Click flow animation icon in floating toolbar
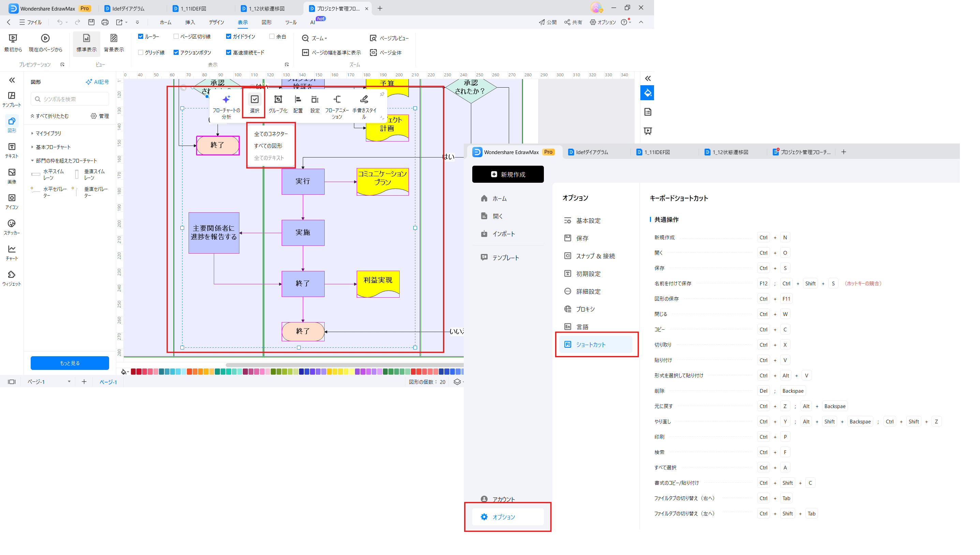 (337, 100)
